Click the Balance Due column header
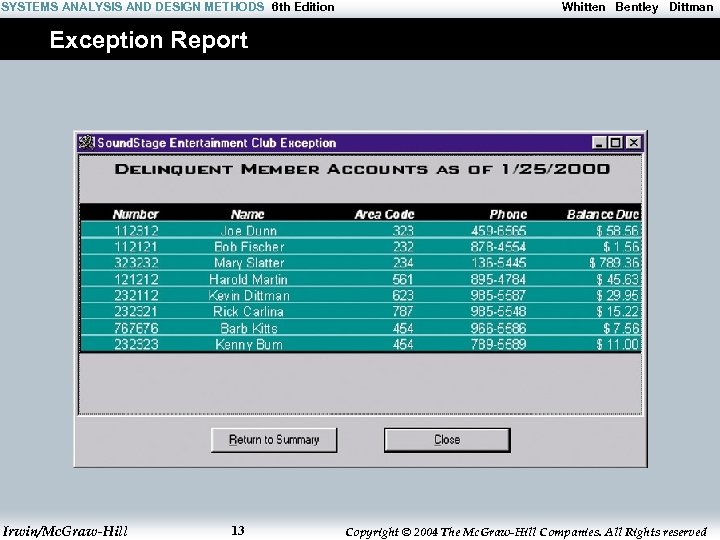Viewport: 720px width, 540px height. click(603, 214)
